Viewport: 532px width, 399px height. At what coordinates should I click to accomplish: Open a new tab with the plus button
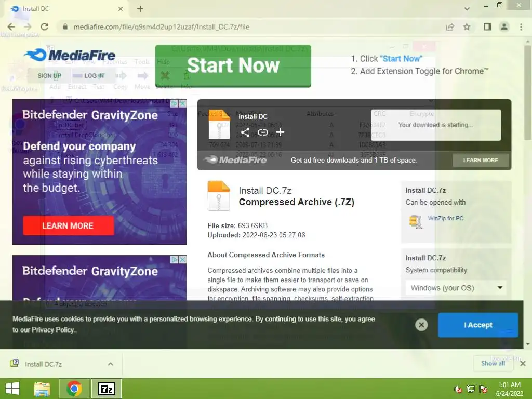click(140, 9)
